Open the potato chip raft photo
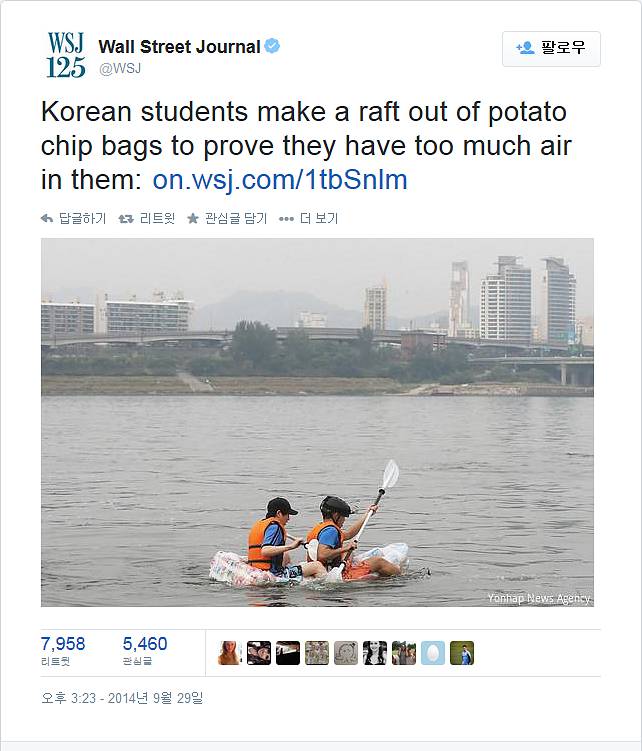The image size is (642, 751). pyautogui.click(x=317, y=422)
